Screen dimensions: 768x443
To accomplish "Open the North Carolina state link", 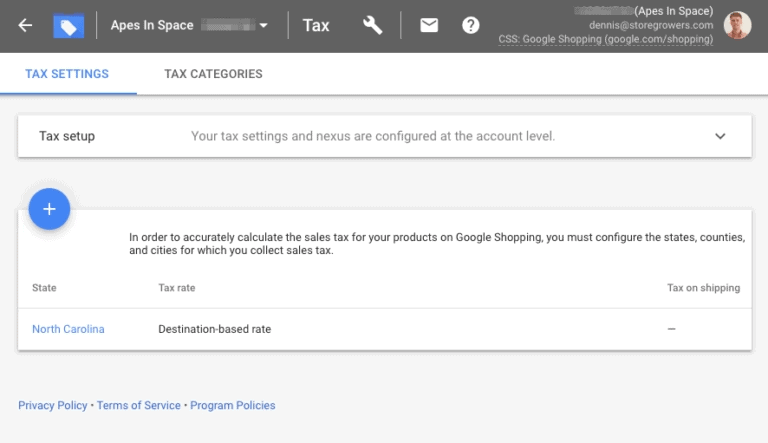I will click(x=68, y=329).
